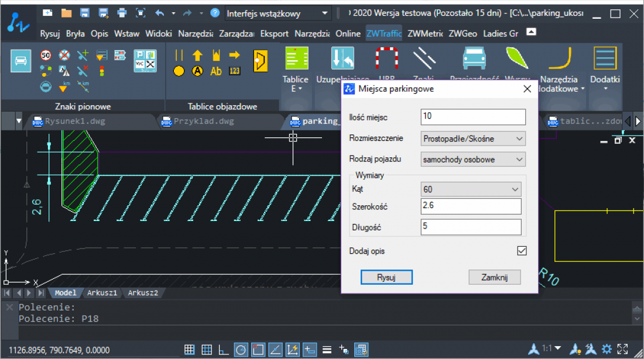Click the 'Ilość miejsc' input field

click(x=473, y=117)
